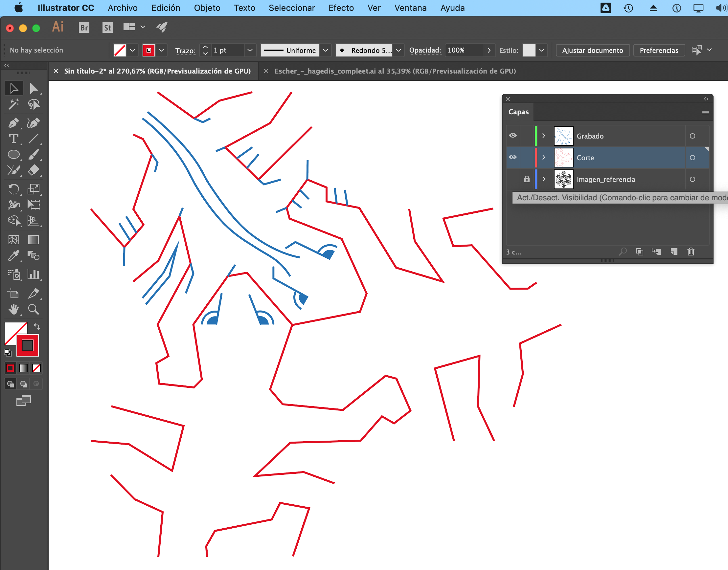The width and height of the screenshot is (728, 570).
Task: Select the Mesh tool
Action: point(14,240)
